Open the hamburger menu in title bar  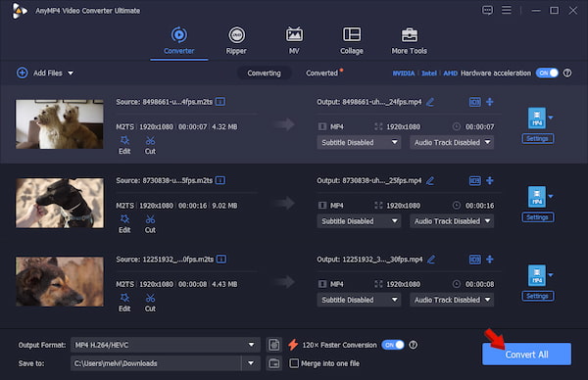coord(507,10)
